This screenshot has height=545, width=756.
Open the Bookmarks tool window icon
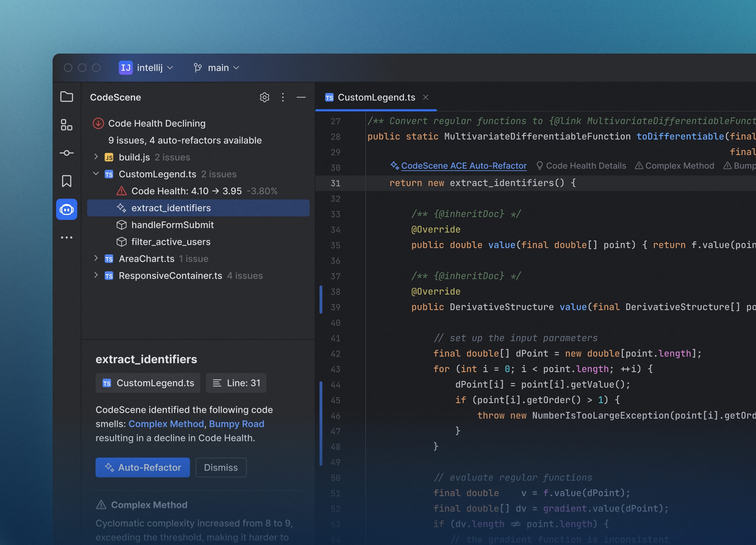[x=67, y=181]
